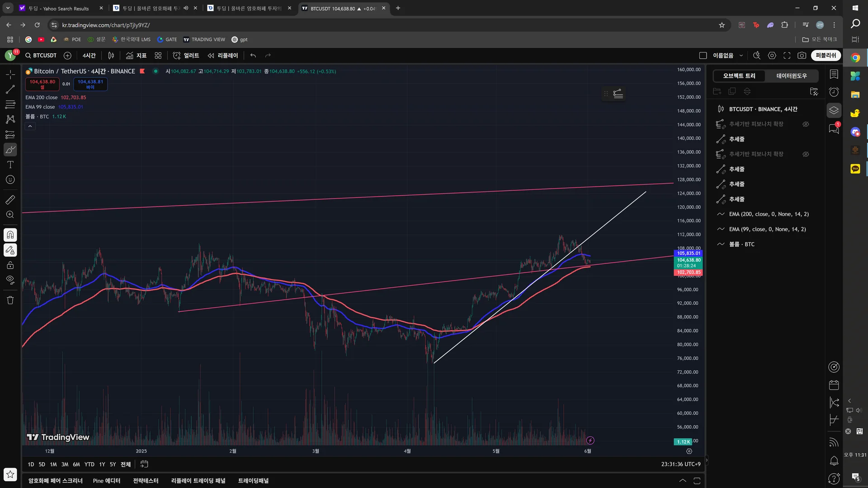This screenshot has width=868, height=488.
Task: Open the alerts alarm clock panel
Action: pos(834,92)
